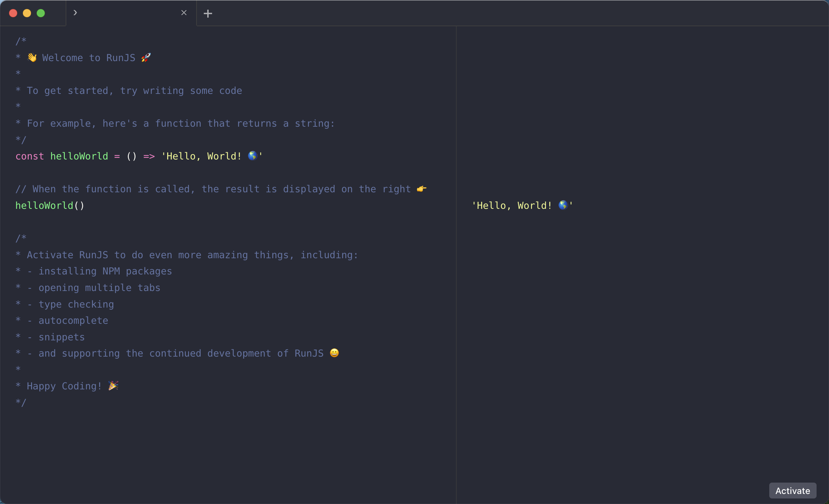Click the helloWorld() call line
The width and height of the screenshot is (829, 504).
pos(50,205)
